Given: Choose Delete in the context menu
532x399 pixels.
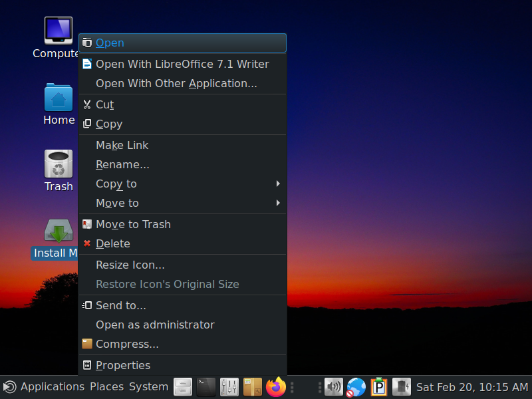Looking at the screenshot, I should [182, 243].
